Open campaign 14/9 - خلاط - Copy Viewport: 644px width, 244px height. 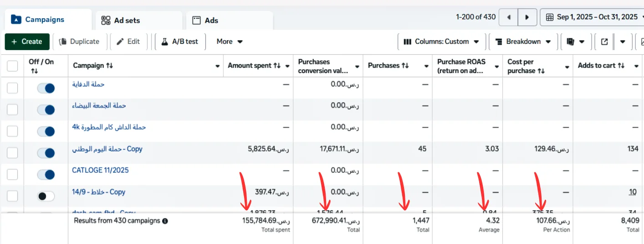98,192
